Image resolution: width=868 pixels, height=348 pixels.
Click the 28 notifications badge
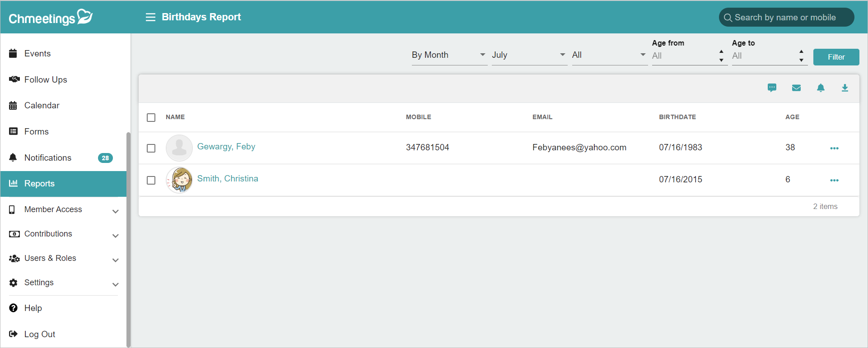[x=105, y=158]
